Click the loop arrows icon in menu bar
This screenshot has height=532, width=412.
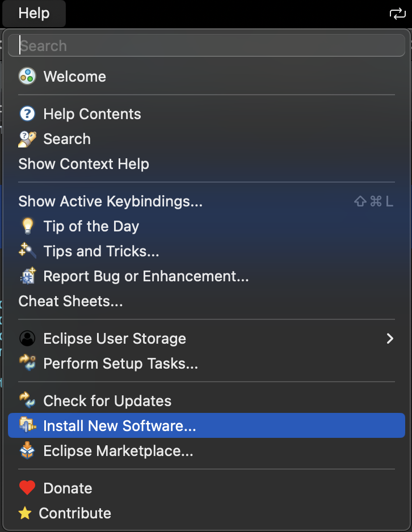click(397, 14)
